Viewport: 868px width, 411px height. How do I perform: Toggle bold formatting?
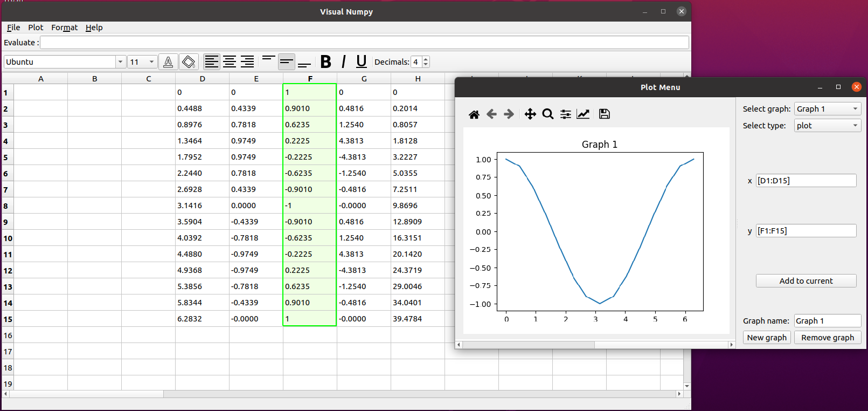click(325, 62)
